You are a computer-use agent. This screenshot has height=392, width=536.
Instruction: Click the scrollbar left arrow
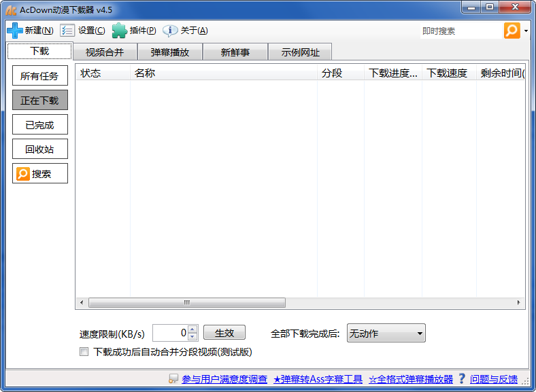tap(82, 302)
